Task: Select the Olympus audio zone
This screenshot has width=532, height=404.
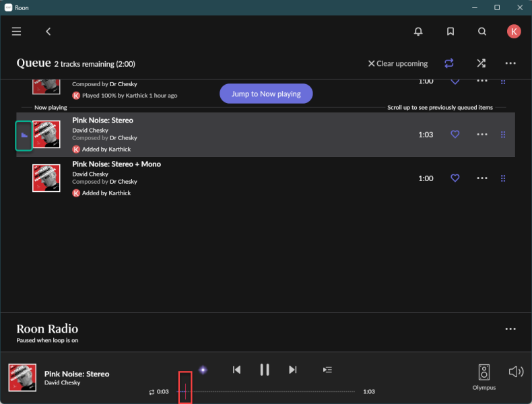Action: pos(484,376)
